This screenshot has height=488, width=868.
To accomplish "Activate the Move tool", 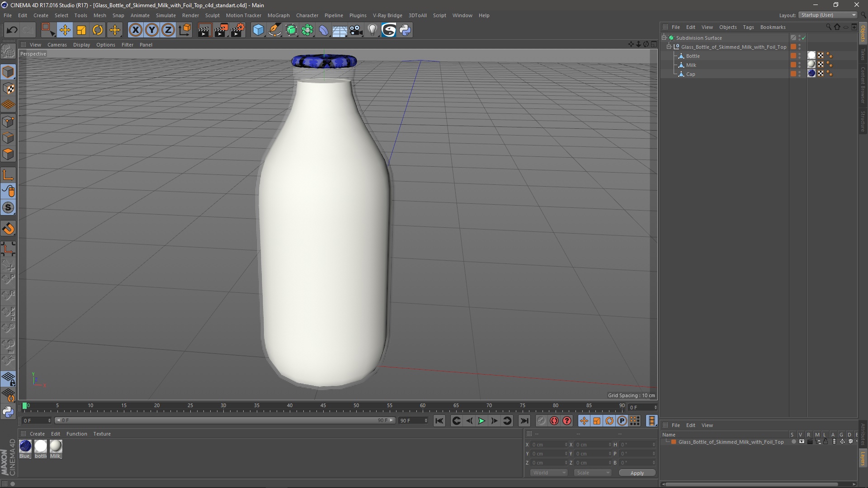I will click(65, 30).
